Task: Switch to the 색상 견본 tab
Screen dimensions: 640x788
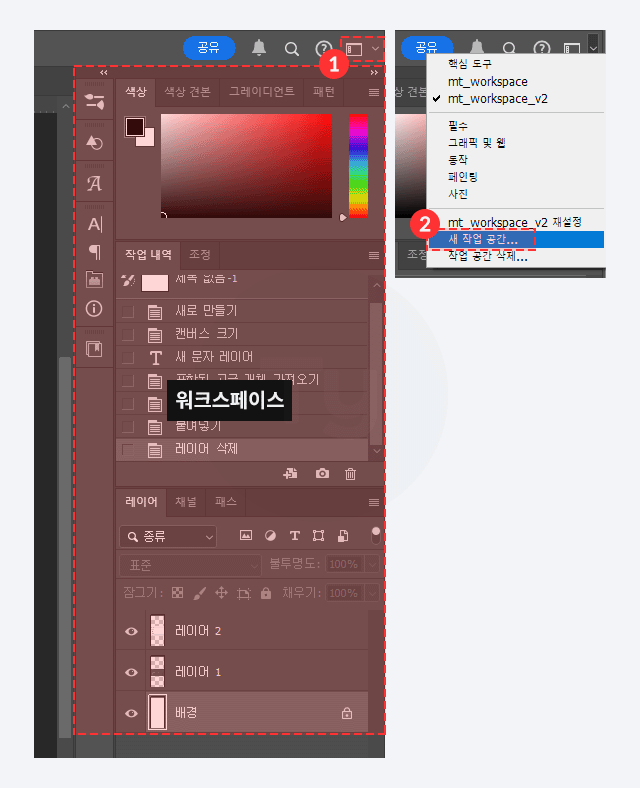Action: (x=187, y=92)
